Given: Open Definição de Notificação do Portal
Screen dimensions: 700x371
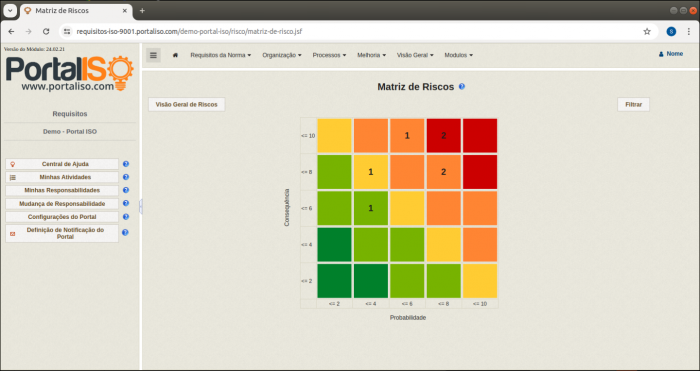Looking at the screenshot, I should (62, 233).
